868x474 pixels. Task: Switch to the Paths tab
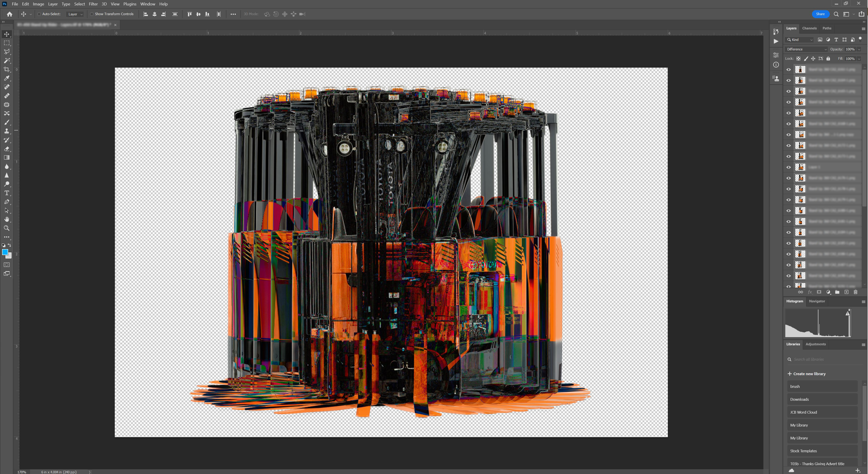point(827,28)
